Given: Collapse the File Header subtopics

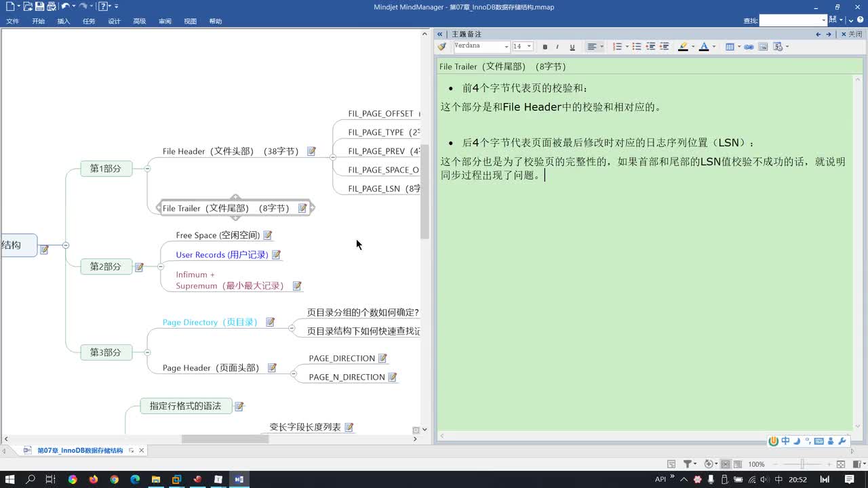Looking at the screenshot, I should click(332, 157).
